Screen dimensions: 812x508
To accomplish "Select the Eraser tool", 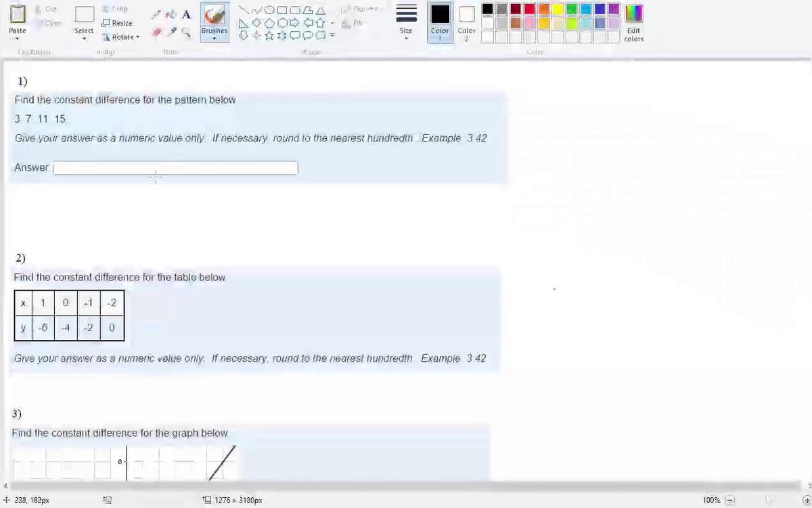I will click(156, 32).
